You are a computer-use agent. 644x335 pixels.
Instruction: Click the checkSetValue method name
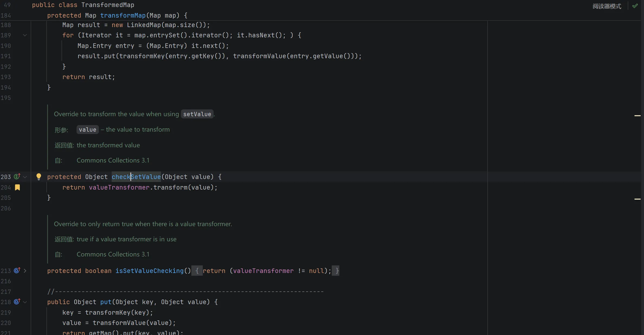click(x=136, y=177)
